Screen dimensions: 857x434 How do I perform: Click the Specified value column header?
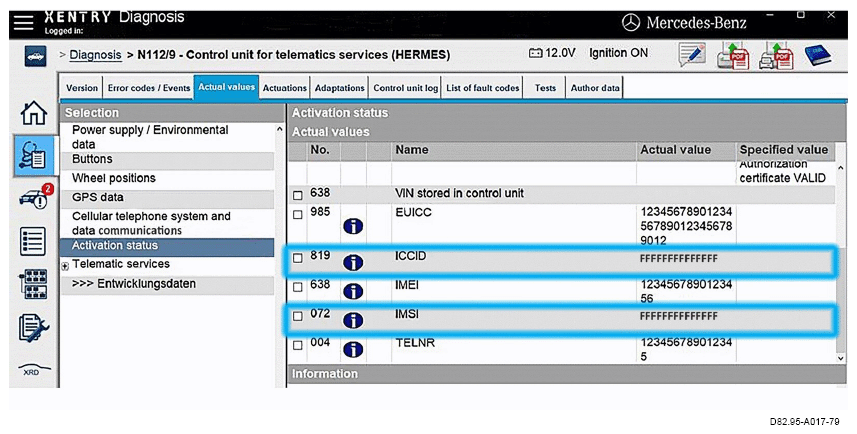[785, 150]
